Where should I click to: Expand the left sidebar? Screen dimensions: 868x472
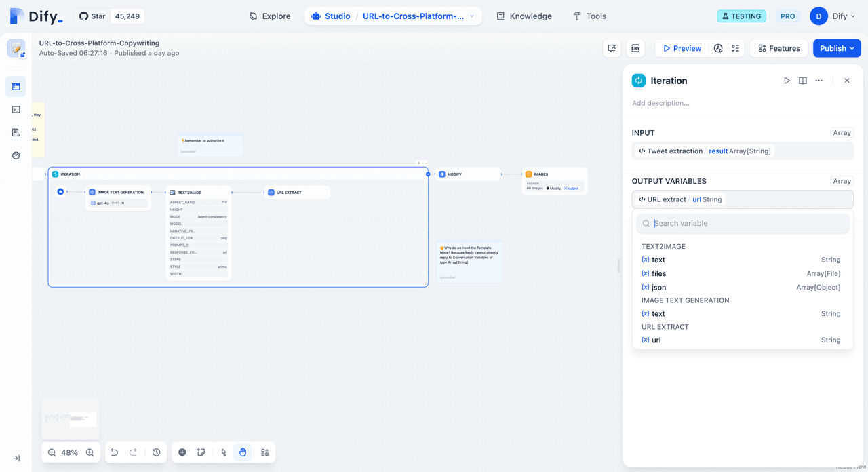(x=16, y=458)
